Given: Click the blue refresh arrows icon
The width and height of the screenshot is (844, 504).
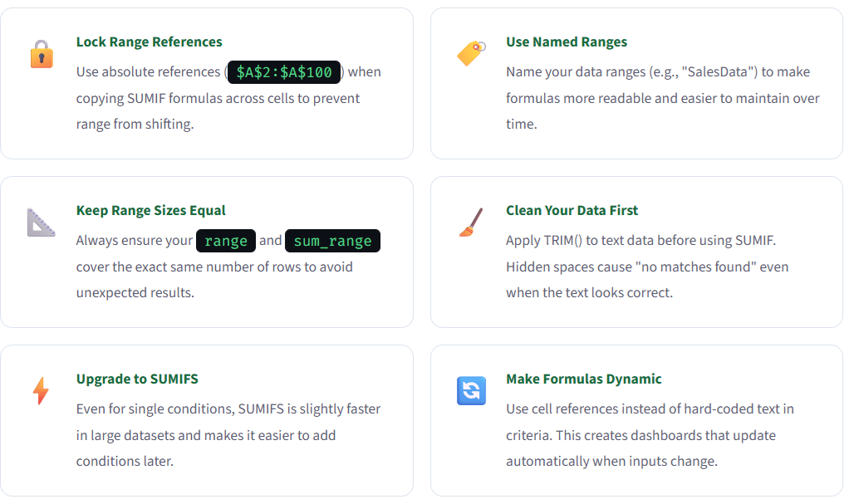Looking at the screenshot, I should tap(471, 391).
